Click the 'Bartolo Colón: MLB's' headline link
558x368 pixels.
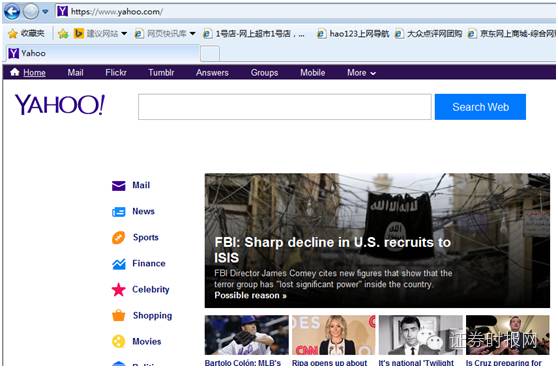243,363
